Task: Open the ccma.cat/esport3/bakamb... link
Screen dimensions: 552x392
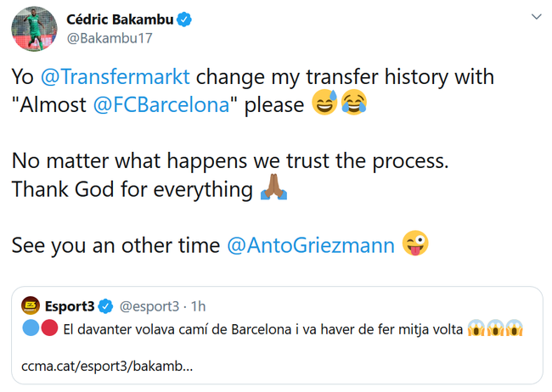Action: pos(107,367)
